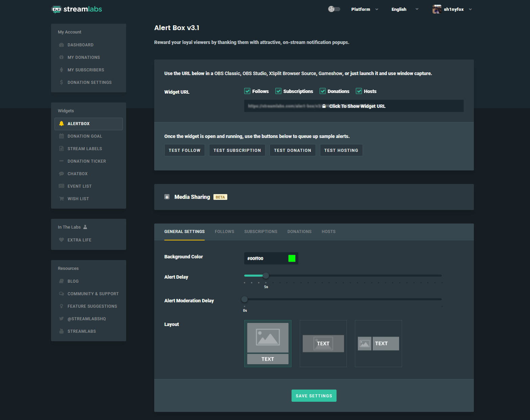Expand the Media Sharing plus icon
The height and width of the screenshot is (420, 530).
coord(167,197)
